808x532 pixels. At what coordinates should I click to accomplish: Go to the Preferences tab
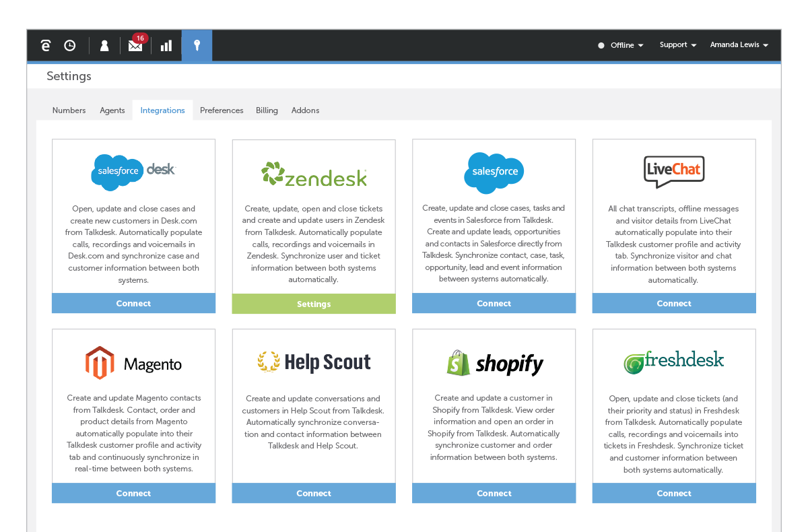pos(222,110)
